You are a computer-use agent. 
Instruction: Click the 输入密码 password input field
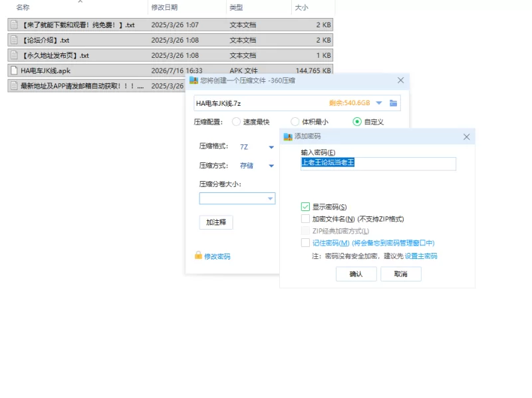click(378, 164)
